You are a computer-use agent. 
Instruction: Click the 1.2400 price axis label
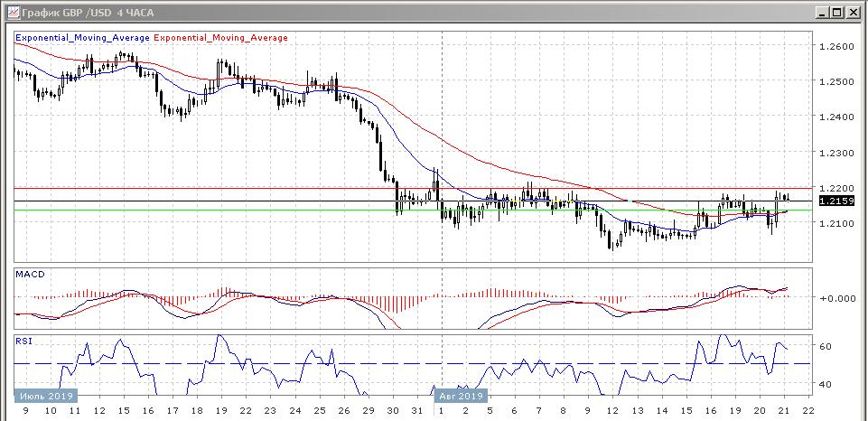pyautogui.click(x=835, y=117)
